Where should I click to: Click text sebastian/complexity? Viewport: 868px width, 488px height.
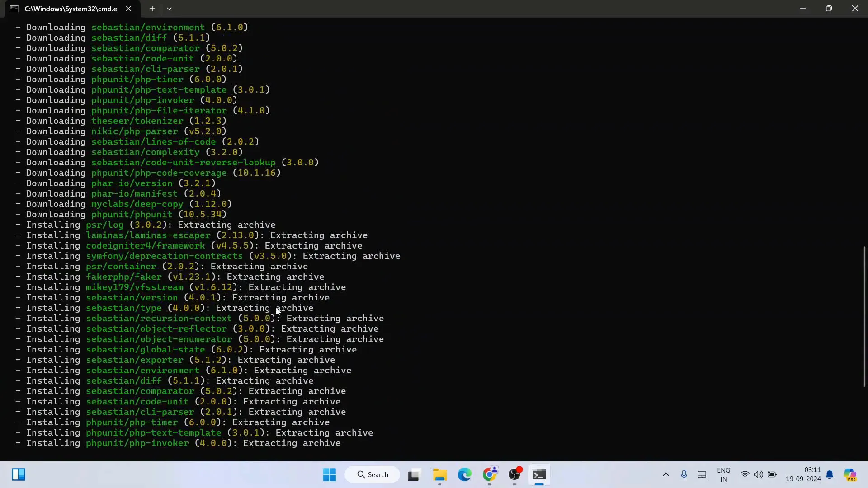[x=146, y=152]
